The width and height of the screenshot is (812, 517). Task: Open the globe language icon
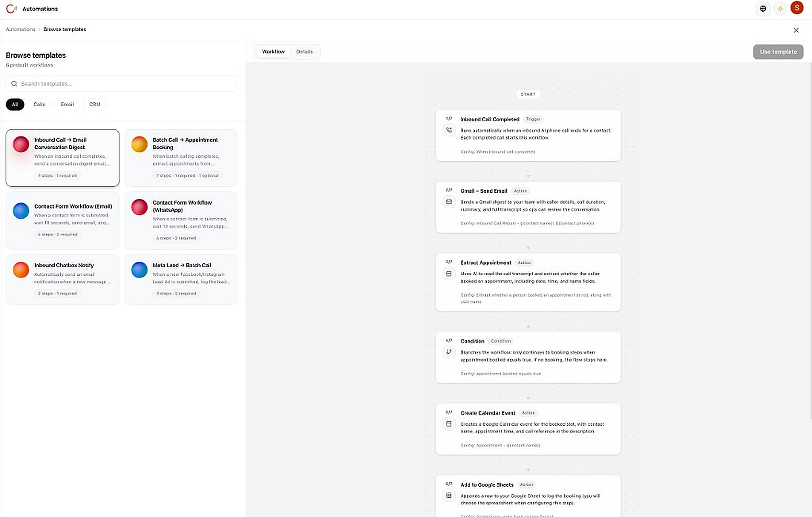point(763,9)
